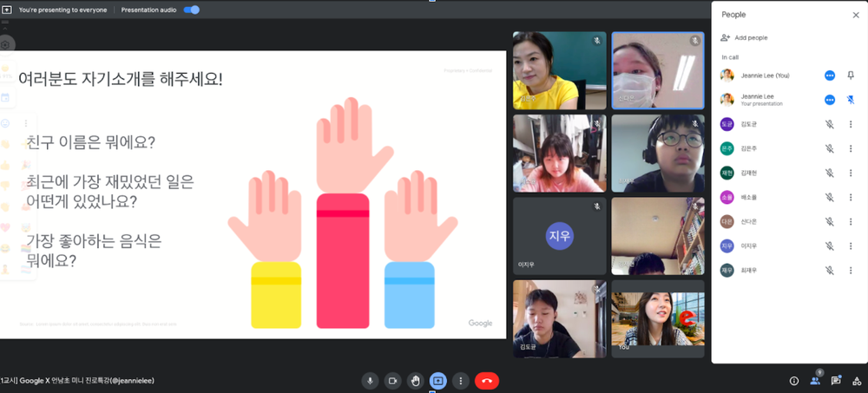
Task: Select the self-view tile labeled You
Action: click(658, 319)
